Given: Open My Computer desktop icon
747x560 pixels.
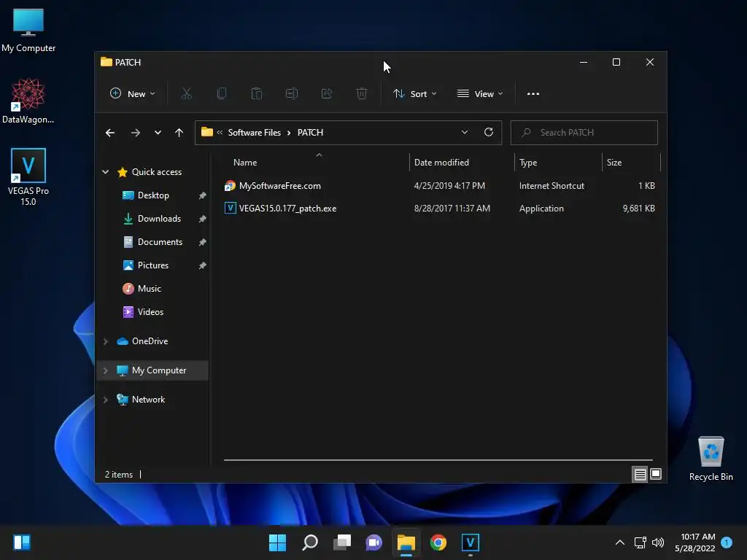Looking at the screenshot, I should click(x=28, y=31).
